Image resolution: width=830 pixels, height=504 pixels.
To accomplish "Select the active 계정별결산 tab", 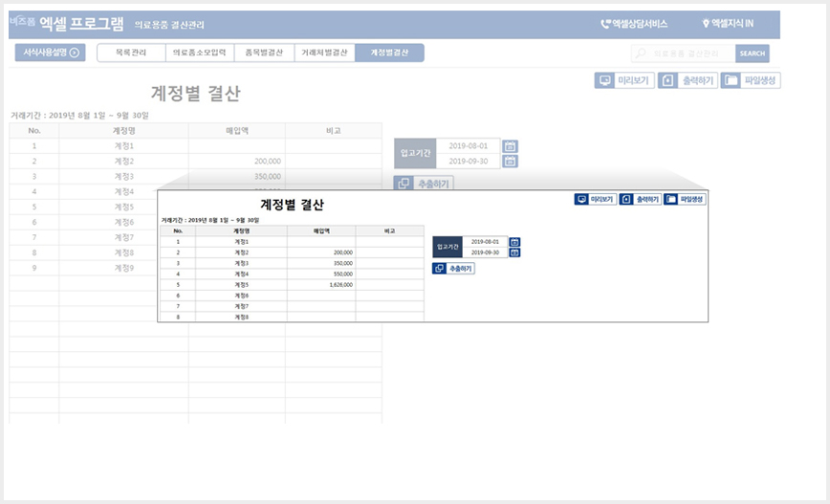I will tap(389, 53).
